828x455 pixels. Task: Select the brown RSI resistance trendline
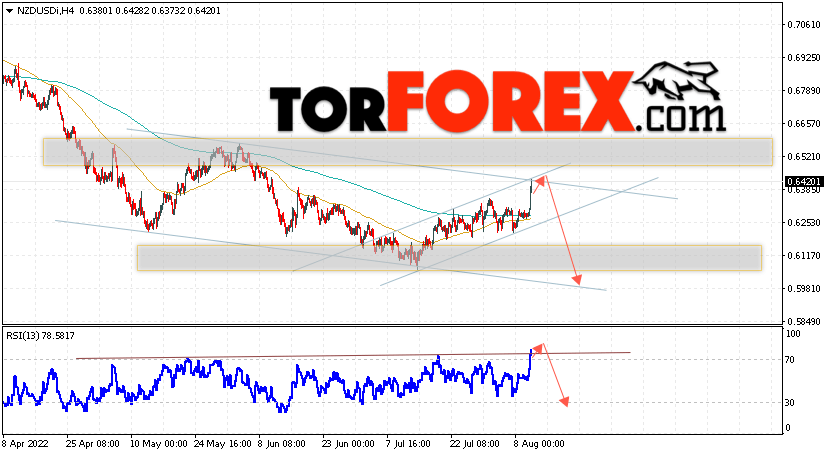[353, 355]
